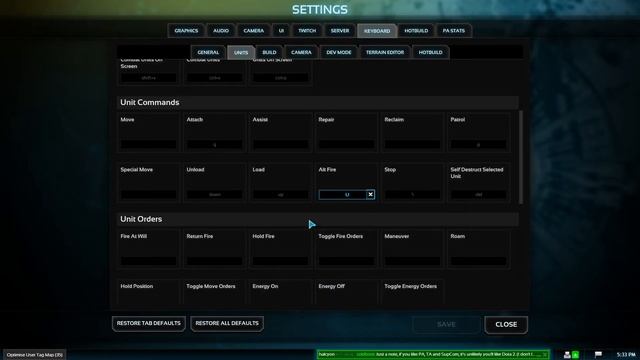
Task: Switch to the PA Stats tab
Action: 453,31
